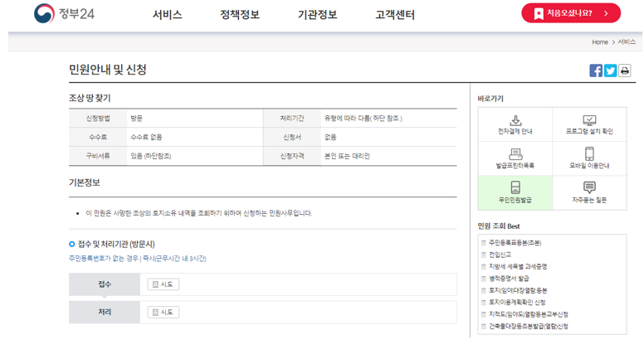Open 발급프린터목록 shortcut

click(x=515, y=158)
